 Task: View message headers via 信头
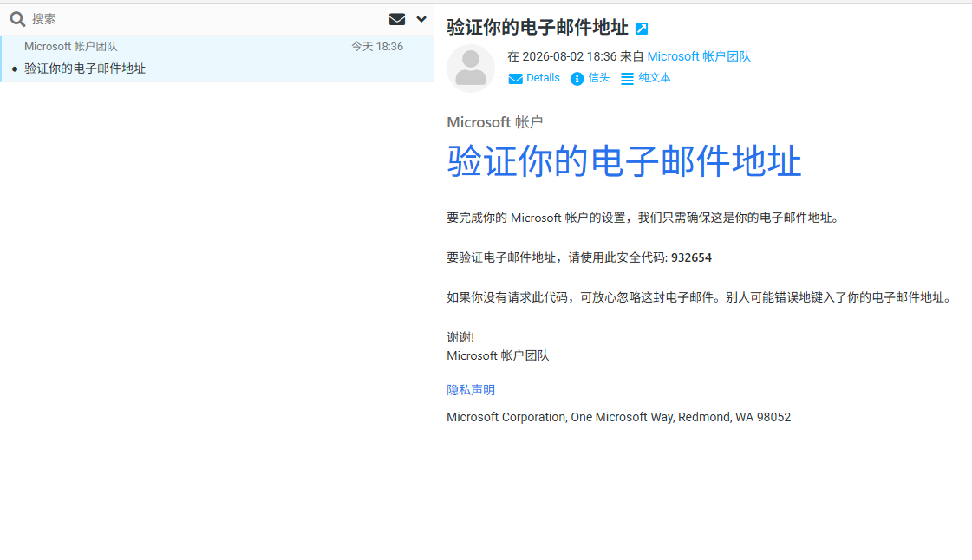click(599, 78)
